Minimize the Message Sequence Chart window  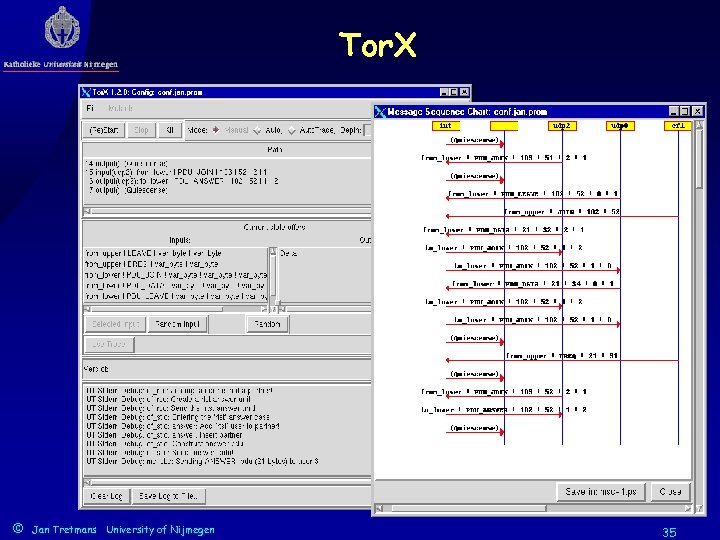point(674,111)
